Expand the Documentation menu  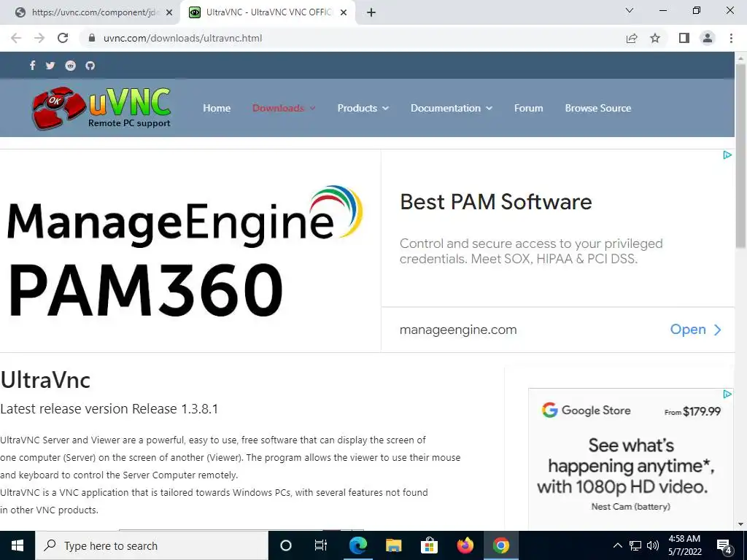[451, 108]
